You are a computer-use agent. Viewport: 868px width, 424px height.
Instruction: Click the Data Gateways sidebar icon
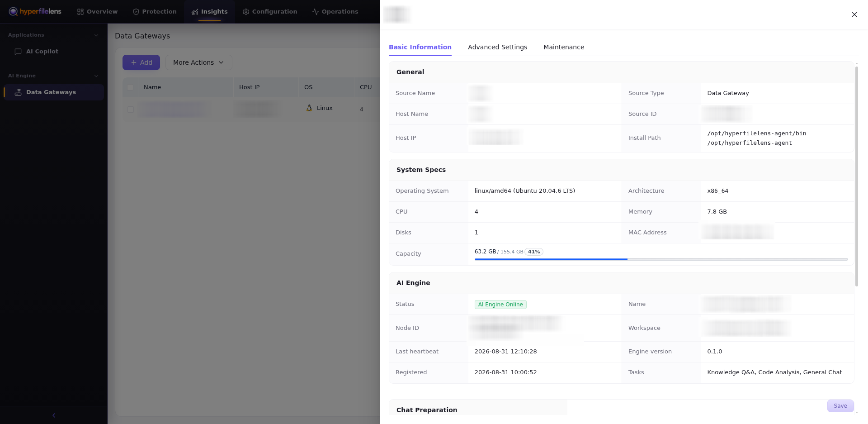18,92
